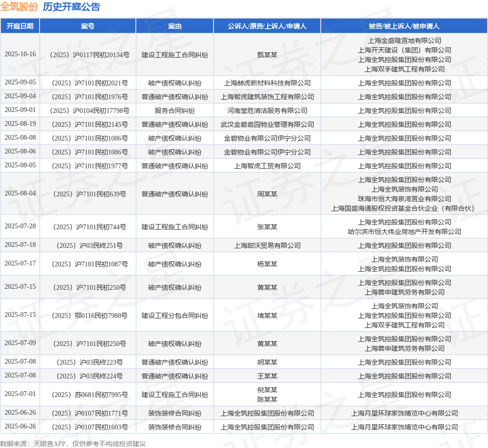Click case number 沪7101民初744号
The width and height of the screenshot is (488, 448).
tap(90, 227)
